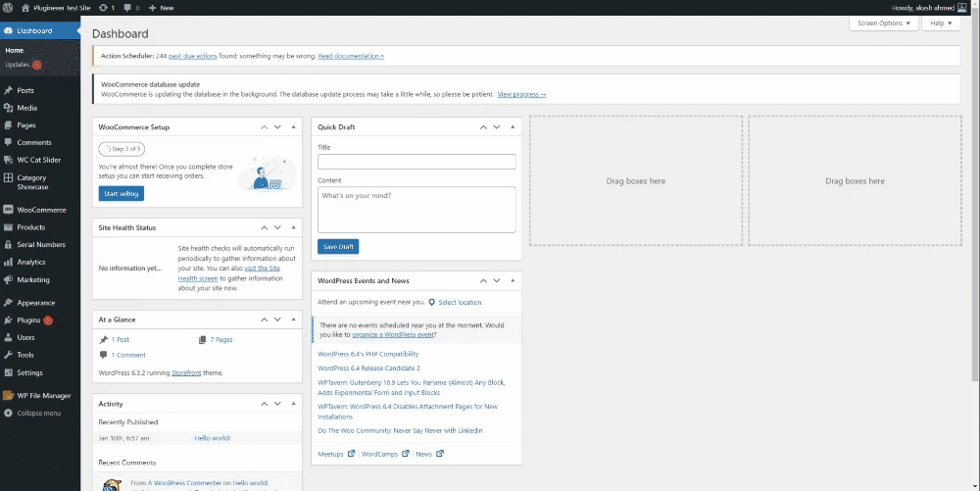Open the Serial Numbers menu
Screen dimensions: 980x491
coord(40,245)
